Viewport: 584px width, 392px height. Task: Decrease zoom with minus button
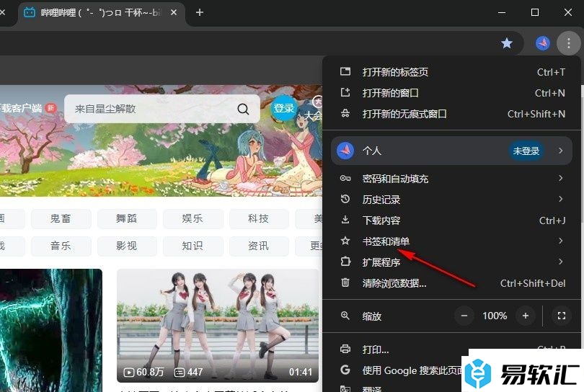click(x=464, y=316)
